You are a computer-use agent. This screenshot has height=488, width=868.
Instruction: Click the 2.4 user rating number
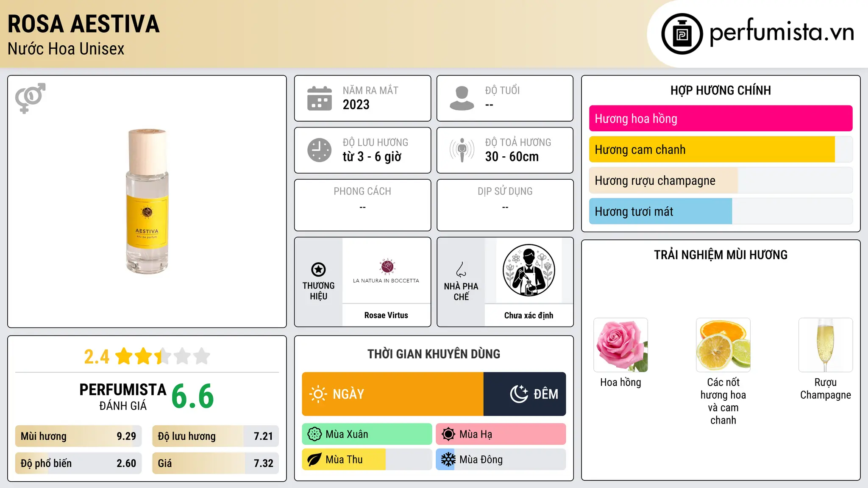[x=97, y=357]
